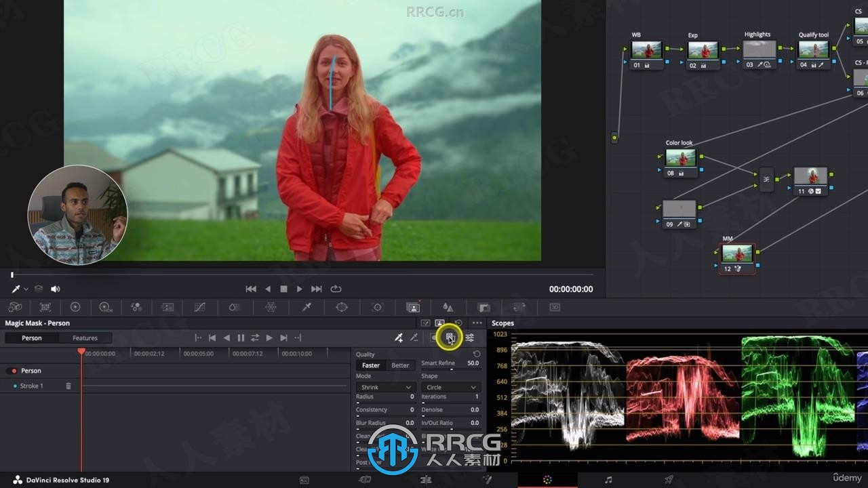868x488 pixels.
Task: Toggle loop playback in the viewer
Action: click(x=336, y=289)
